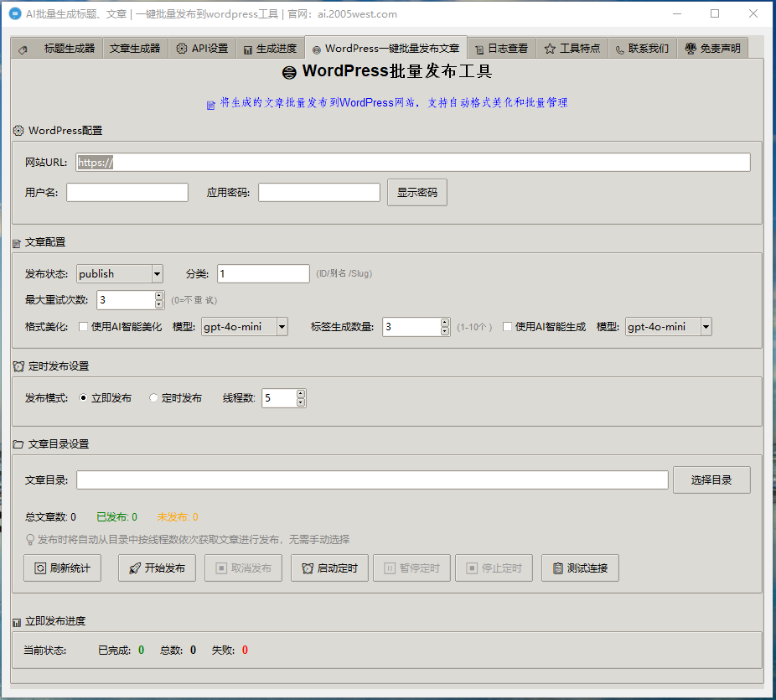
Task: Click the refresh icon on 刷新统计
Action: click(x=39, y=568)
